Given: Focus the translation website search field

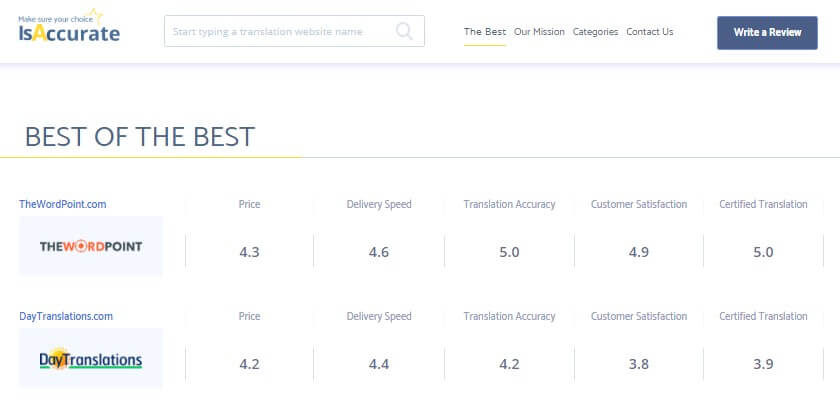Looking at the screenshot, I should click(294, 31).
